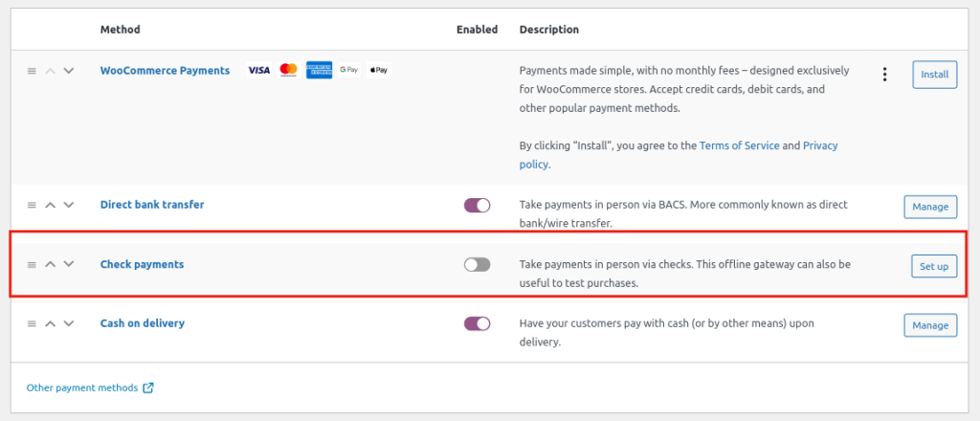Move Direct bank transfer down with arrow
Screen dimensions: 980x421
point(68,205)
